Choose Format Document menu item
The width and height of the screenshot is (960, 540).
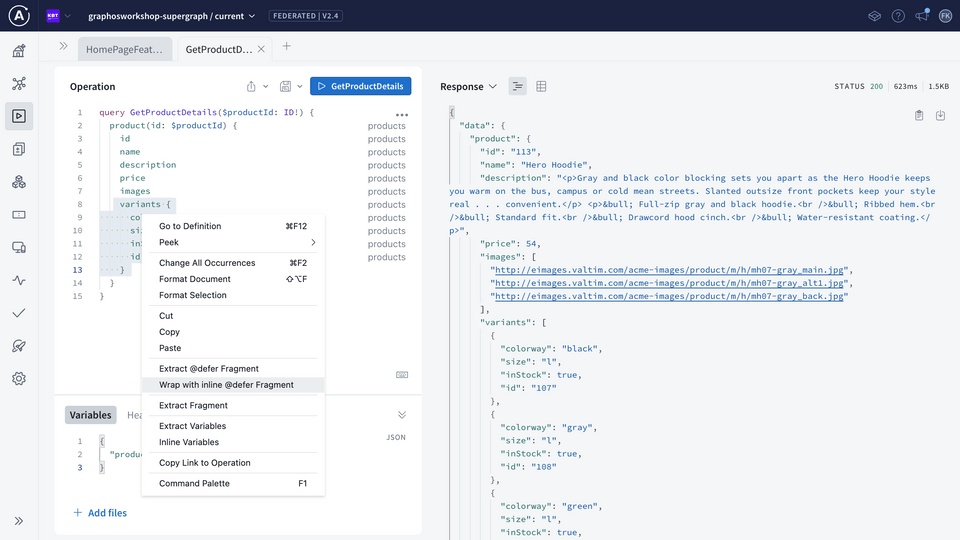pos(233,279)
